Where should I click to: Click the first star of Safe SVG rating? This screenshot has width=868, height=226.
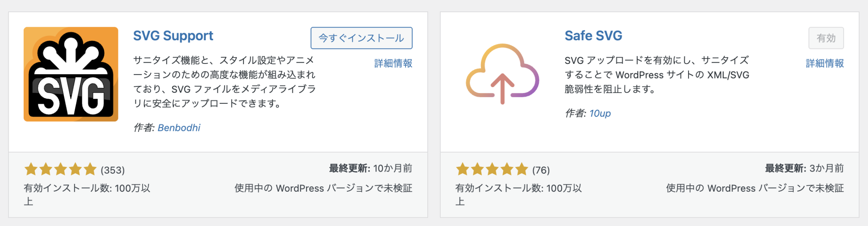(x=462, y=170)
